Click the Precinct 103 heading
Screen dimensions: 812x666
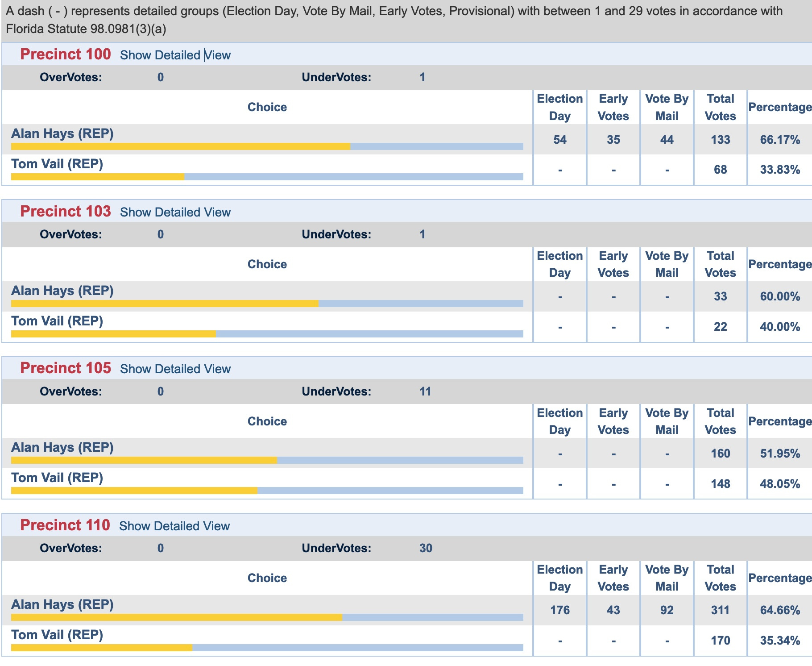tap(65, 211)
